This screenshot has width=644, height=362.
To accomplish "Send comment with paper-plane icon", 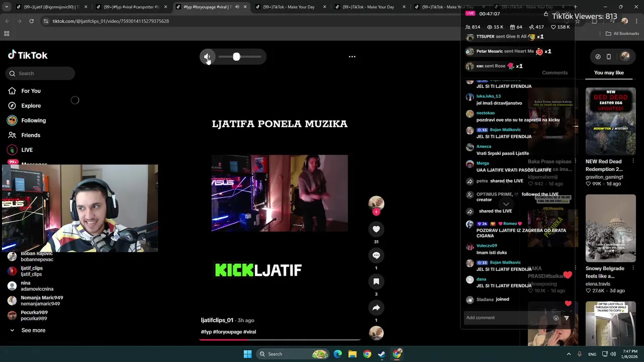I will [x=566, y=318].
